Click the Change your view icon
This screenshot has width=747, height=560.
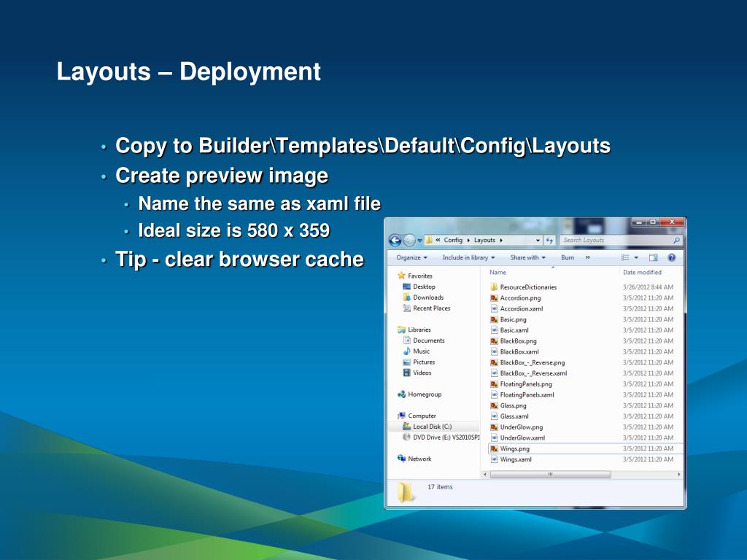pos(625,257)
